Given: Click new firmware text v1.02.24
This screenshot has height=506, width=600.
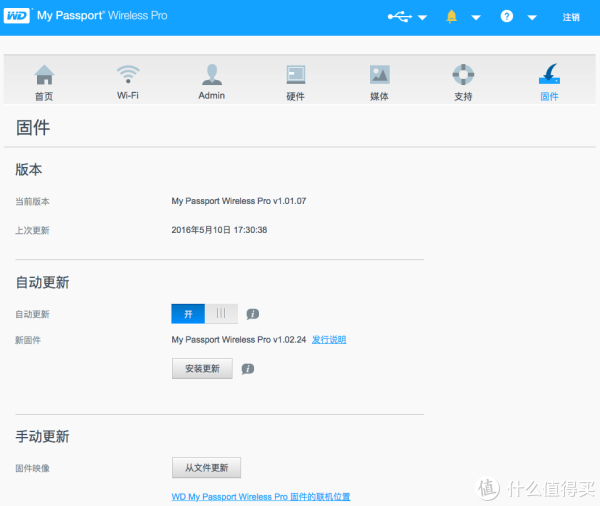Looking at the screenshot, I should [239, 340].
